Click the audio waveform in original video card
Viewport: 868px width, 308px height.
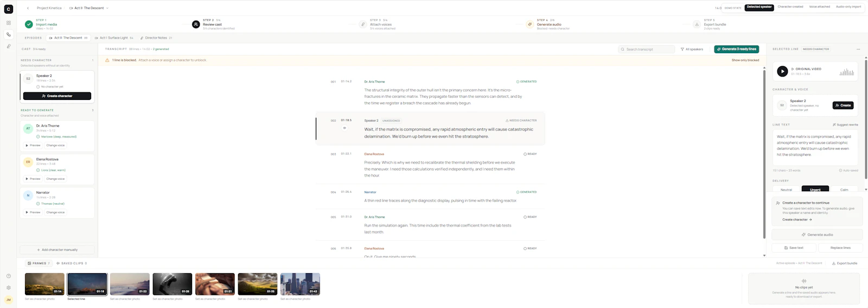847,72
